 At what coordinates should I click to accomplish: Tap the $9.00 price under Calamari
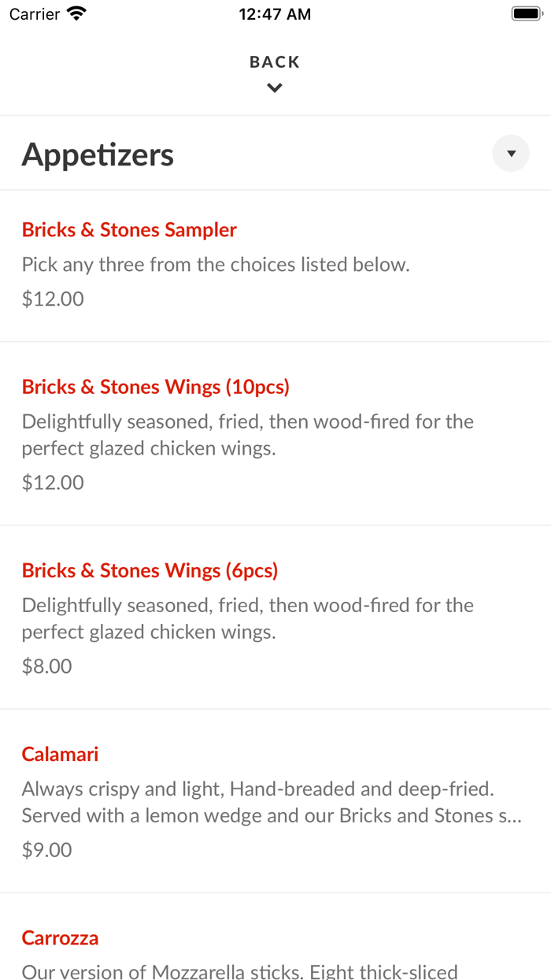pos(47,850)
